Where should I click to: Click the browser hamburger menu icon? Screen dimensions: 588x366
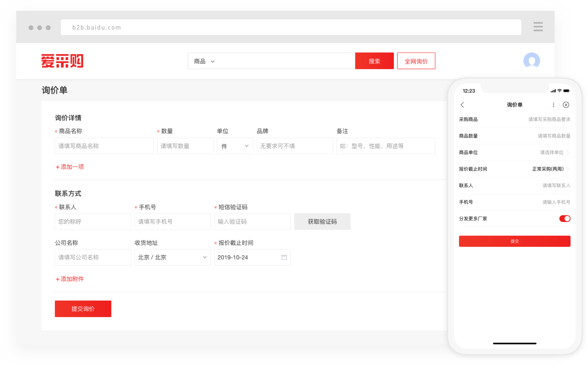538,27
